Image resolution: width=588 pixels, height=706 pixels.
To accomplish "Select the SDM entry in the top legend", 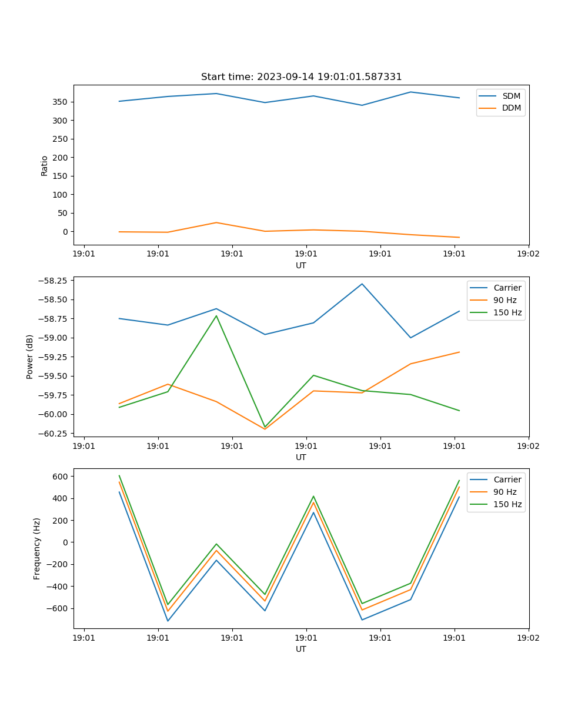I will pos(511,96).
